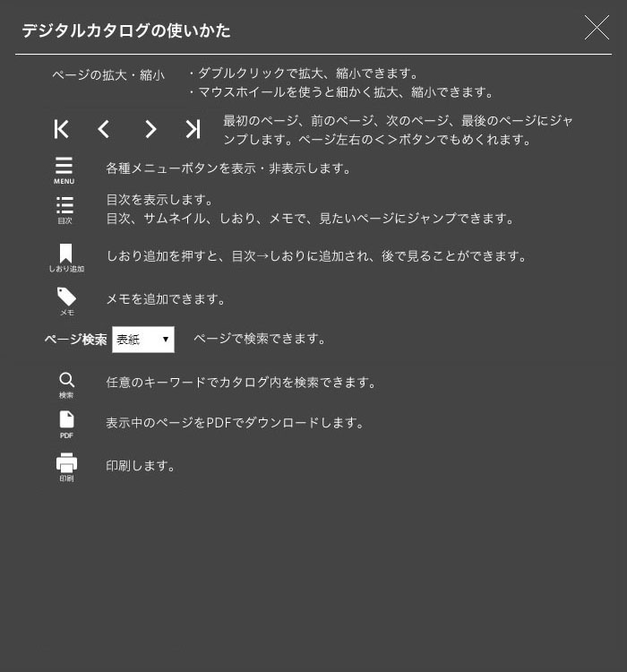Viewport: 627px width, 672px height.
Task: Click the メモを追加できます description
Action: pyautogui.click(x=166, y=298)
